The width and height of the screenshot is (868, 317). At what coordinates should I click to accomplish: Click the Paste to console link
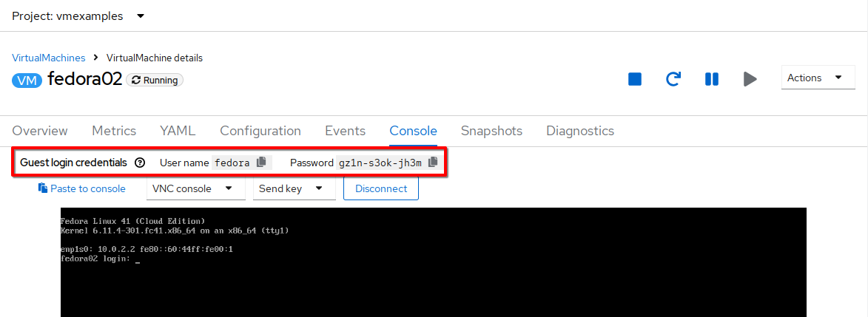pos(82,188)
